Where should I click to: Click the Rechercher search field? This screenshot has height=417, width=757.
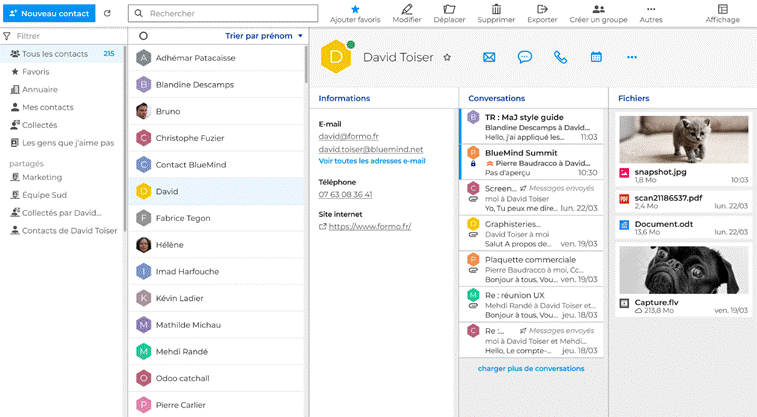(x=230, y=14)
